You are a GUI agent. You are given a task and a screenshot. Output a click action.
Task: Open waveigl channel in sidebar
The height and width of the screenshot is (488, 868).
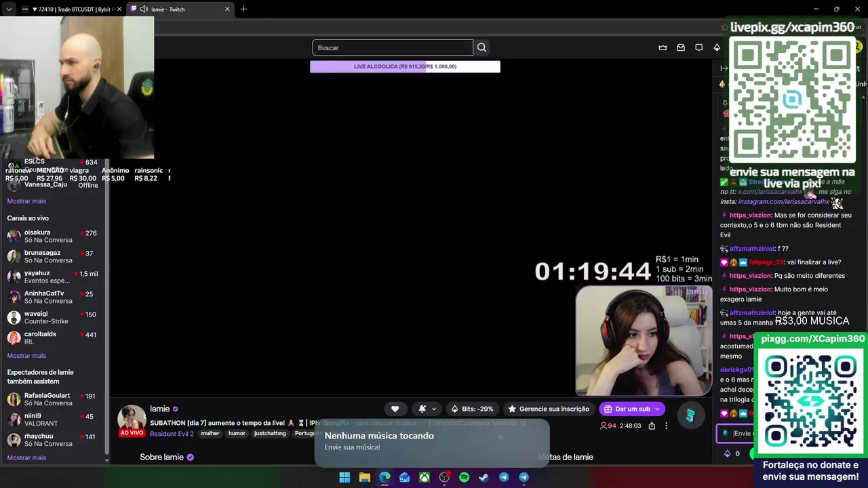pos(53,317)
